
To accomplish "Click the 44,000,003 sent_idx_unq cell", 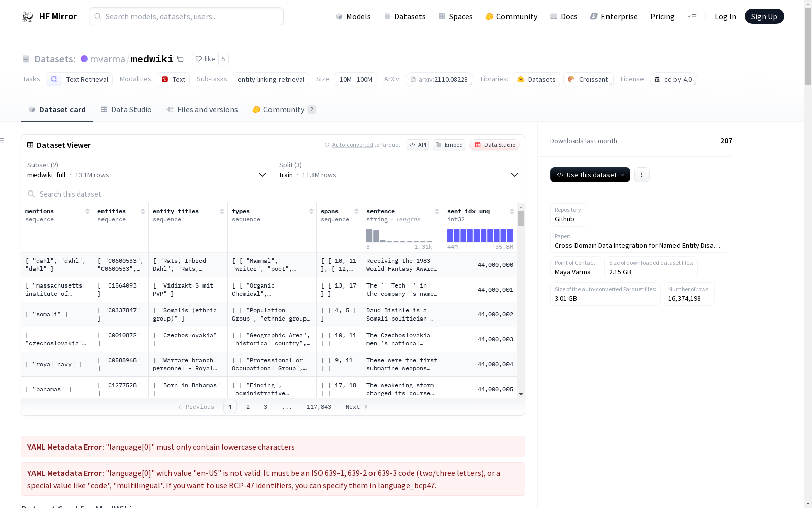I will [480, 339].
